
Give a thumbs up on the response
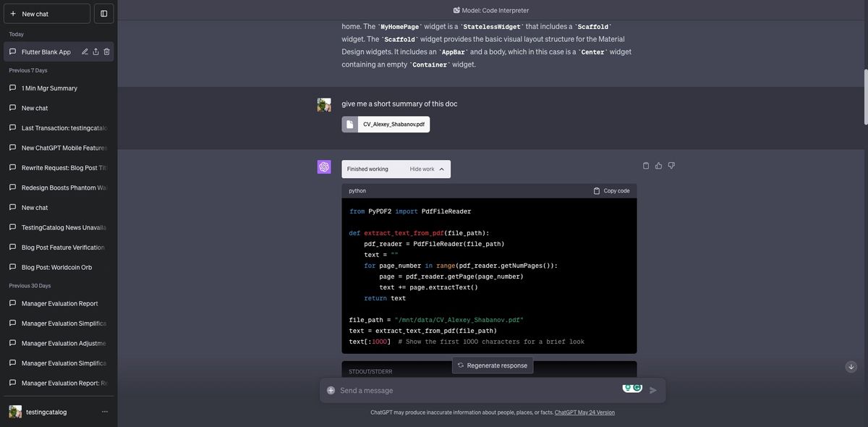click(x=657, y=164)
